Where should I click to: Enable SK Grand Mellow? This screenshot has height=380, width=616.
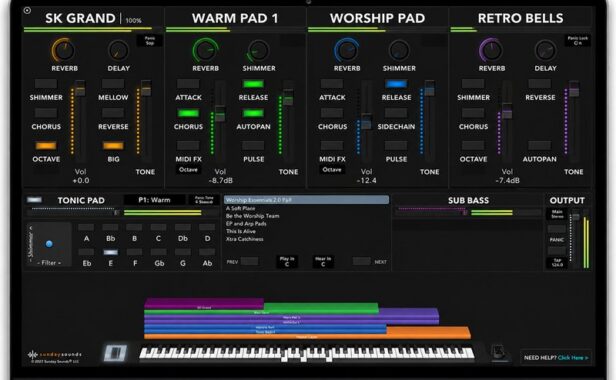point(113,84)
